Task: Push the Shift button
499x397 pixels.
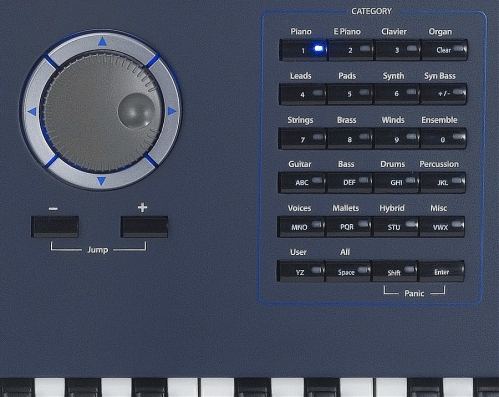Action: click(x=395, y=272)
